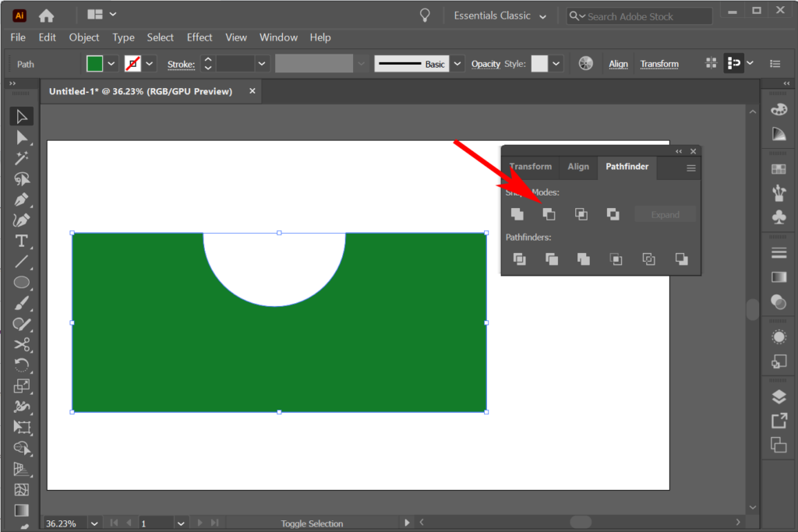
Task: Collapse the Pathfinder panel to icons
Action: tap(677, 151)
